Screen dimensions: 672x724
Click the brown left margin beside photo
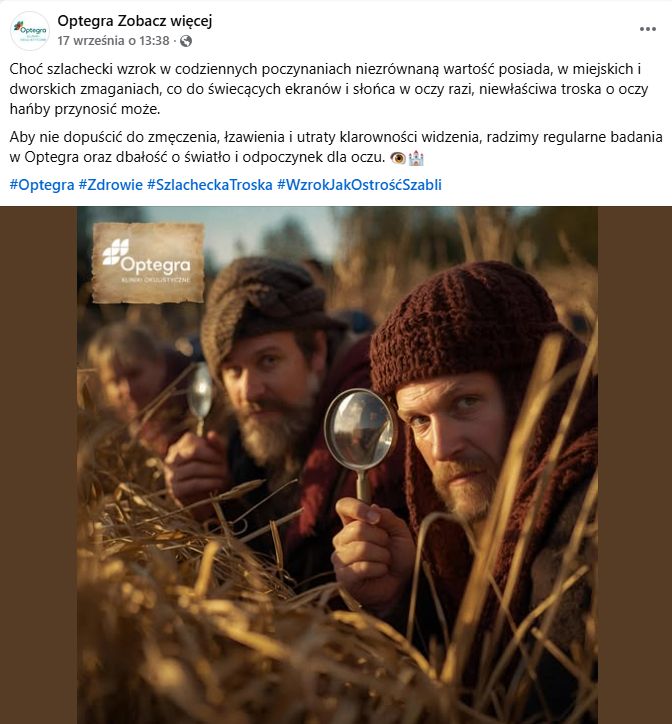(x=38, y=465)
